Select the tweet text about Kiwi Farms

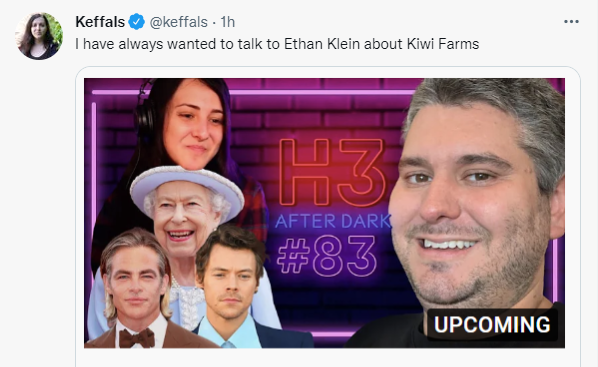point(277,44)
